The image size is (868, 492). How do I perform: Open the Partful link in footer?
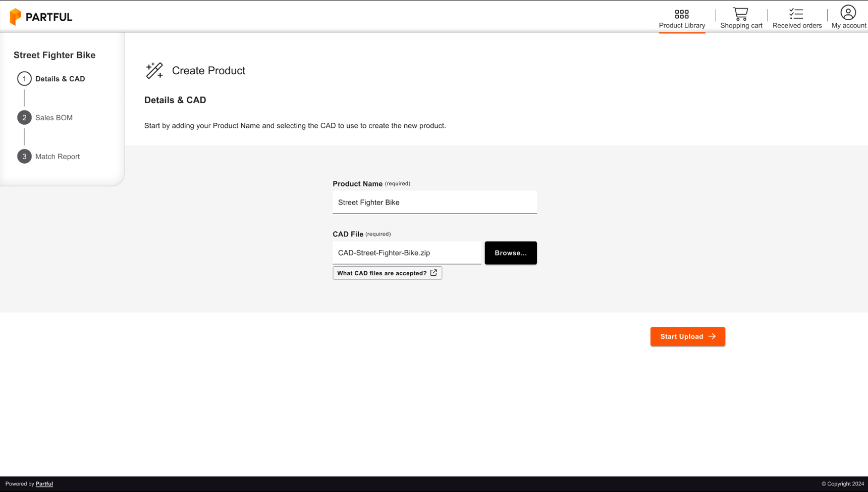point(44,484)
